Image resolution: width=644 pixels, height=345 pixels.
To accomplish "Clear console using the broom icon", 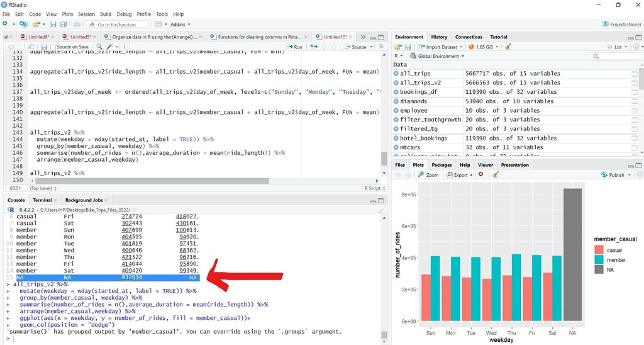I will pos(381,209).
